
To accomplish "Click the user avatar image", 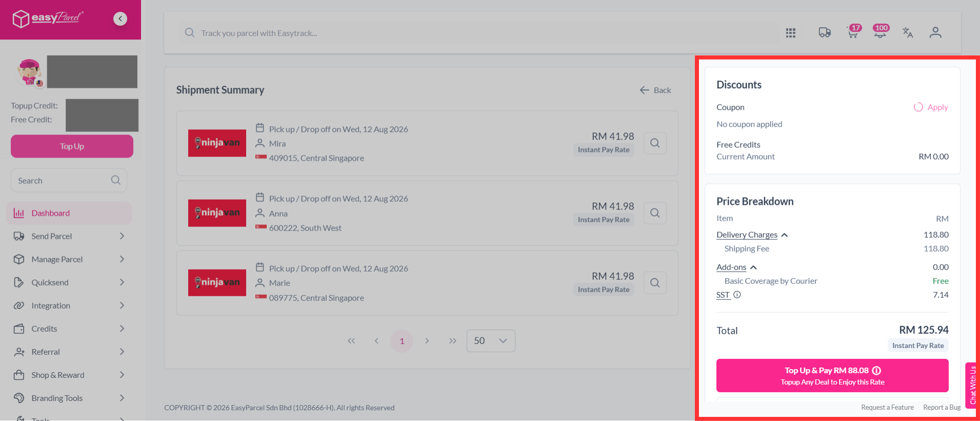I will coord(29,72).
